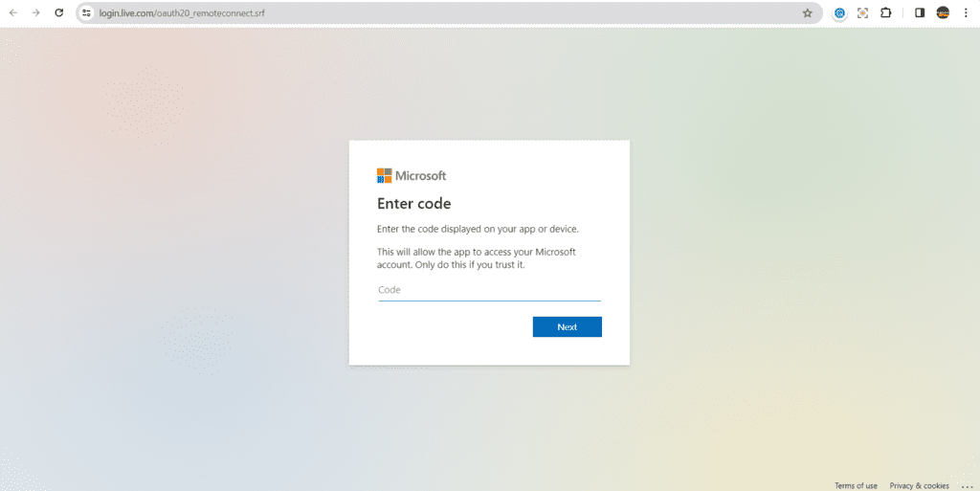Go forward using the browser forward arrow
This screenshot has width=980, height=491.
coord(35,13)
